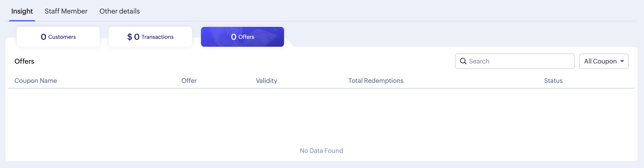
Task: Click the zero count on Customers card
Action: [x=44, y=37]
